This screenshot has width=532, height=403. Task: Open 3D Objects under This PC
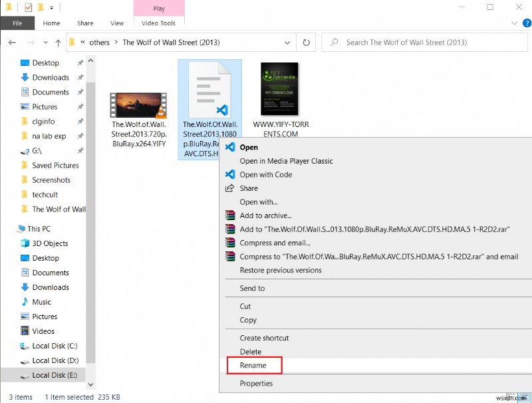[x=50, y=243]
